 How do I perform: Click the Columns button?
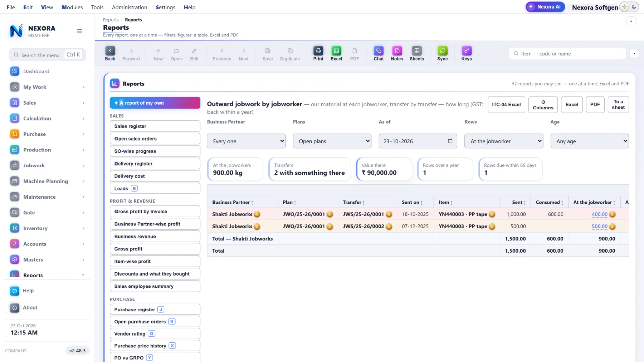(x=543, y=105)
